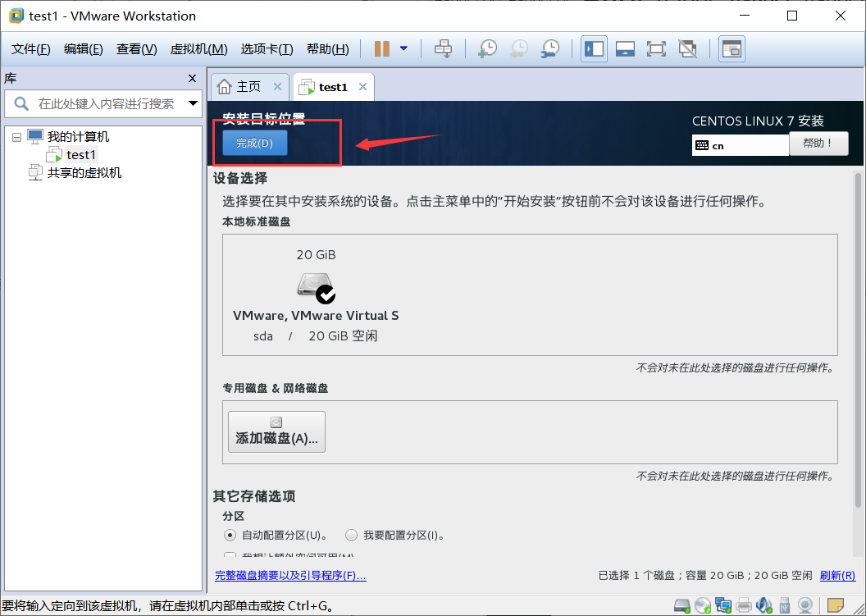
Task: Open the 文件(F) menu
Action: pyautogui.click(x=31, y=49)
